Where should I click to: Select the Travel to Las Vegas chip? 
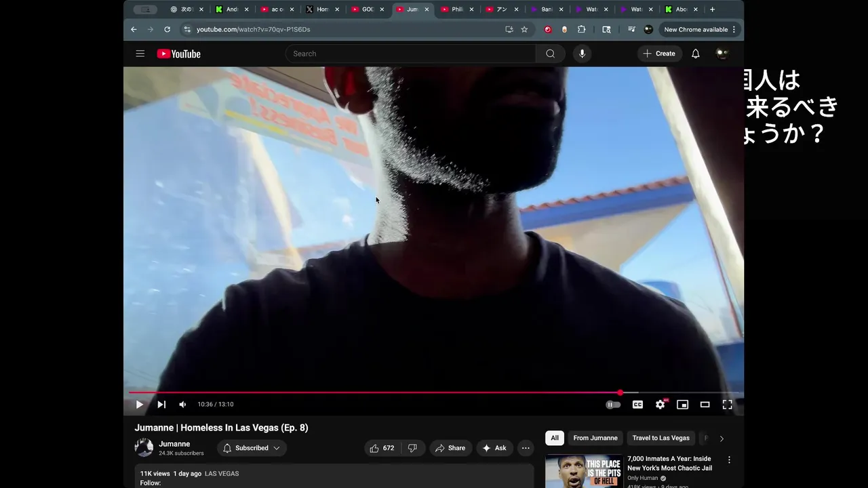tap(660, 438)
